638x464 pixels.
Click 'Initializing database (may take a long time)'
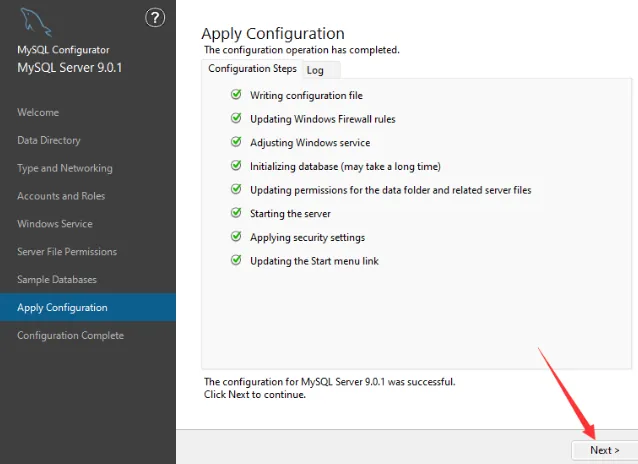[345, 166]
